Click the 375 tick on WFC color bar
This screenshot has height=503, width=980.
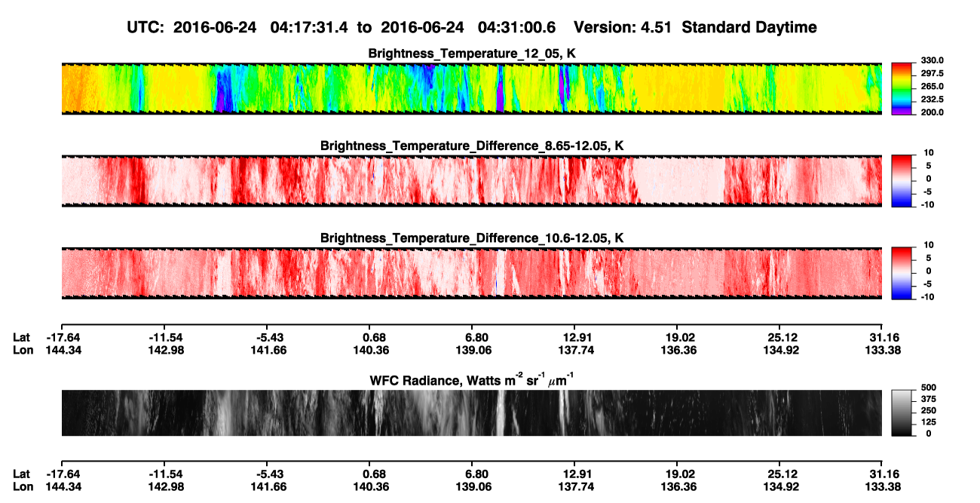[x=927, y=399]
